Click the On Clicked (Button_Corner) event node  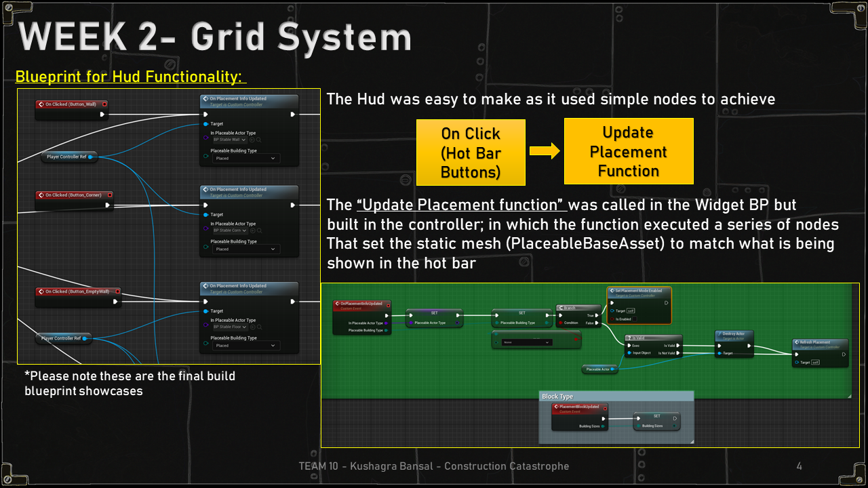74,195
